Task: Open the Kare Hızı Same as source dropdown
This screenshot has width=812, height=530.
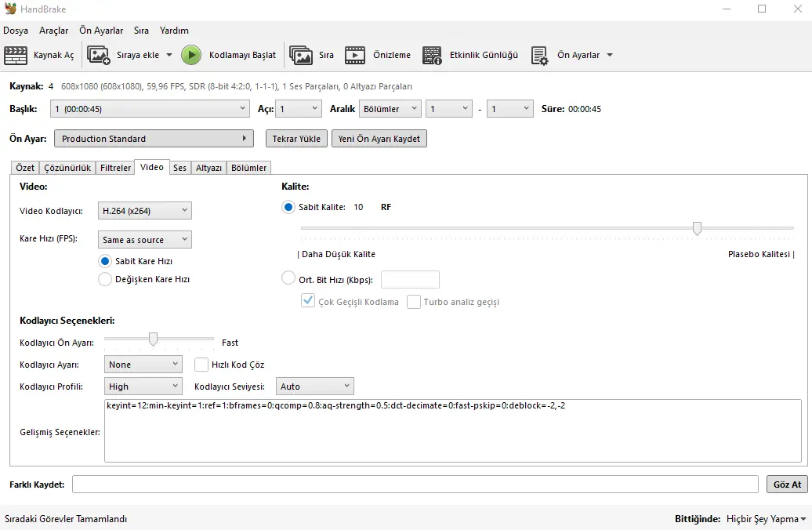Action: point(144,240)
